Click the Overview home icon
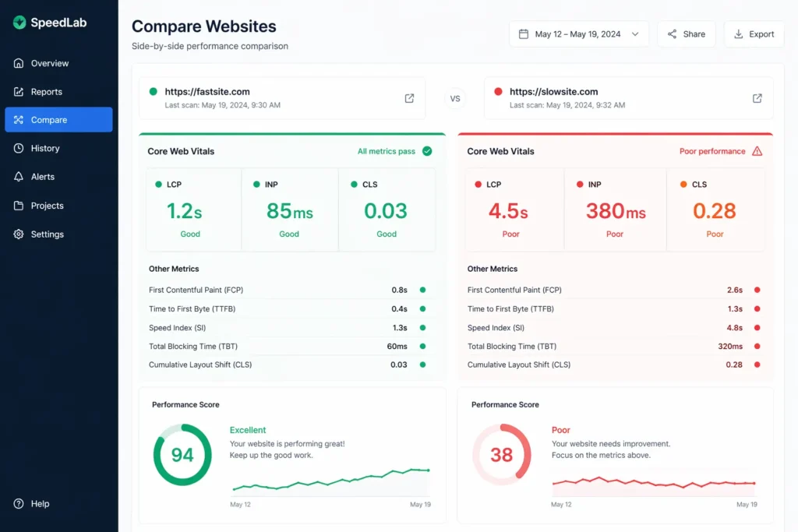This screenshot has width=798, height=532. (19, 63)
